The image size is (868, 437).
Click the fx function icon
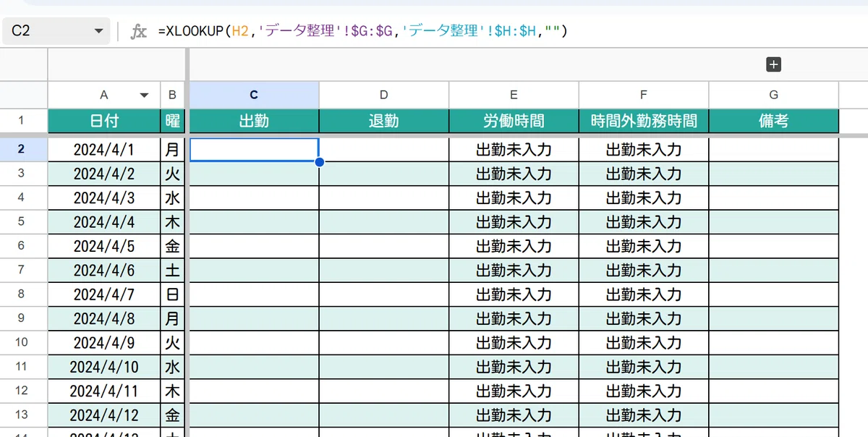[138, 31]
